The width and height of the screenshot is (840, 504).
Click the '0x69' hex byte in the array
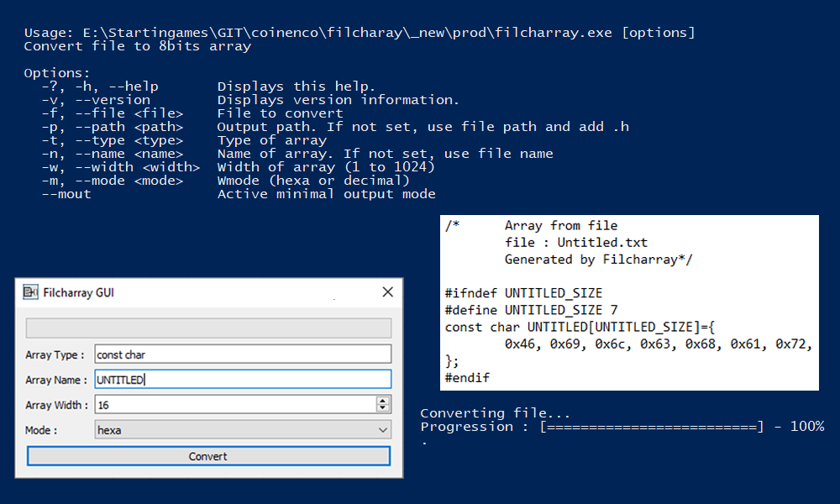[x=564, y=344]
